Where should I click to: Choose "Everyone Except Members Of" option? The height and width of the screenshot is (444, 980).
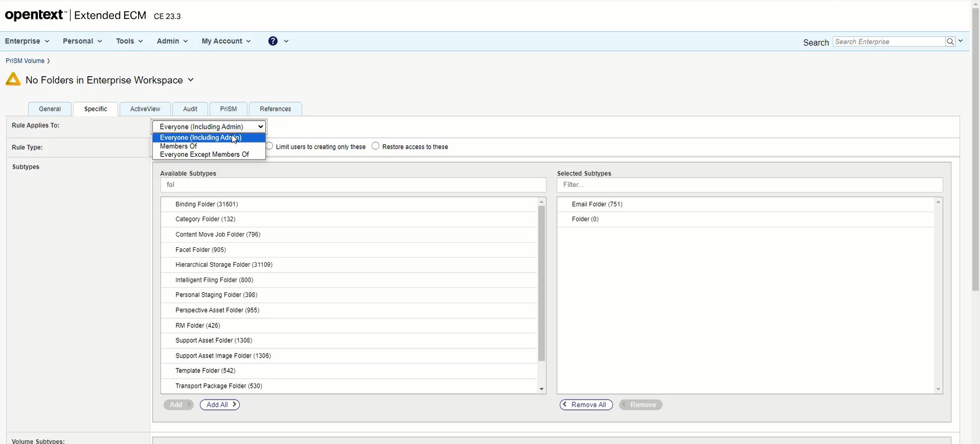(204, 155)
